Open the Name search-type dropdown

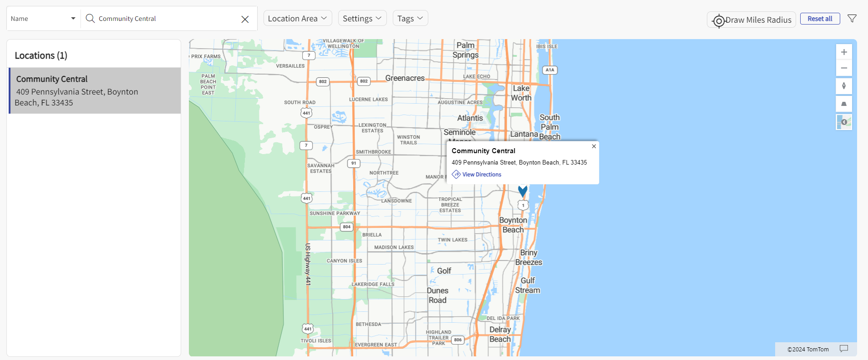[43, 19]
